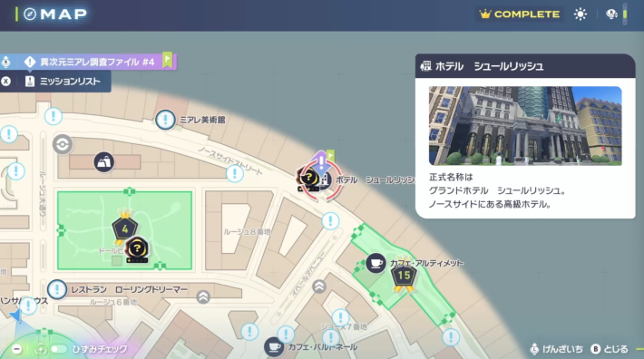Click exclamation marker at bottom right of park
This screenshot has height=359, width=644.
point(451,337)
